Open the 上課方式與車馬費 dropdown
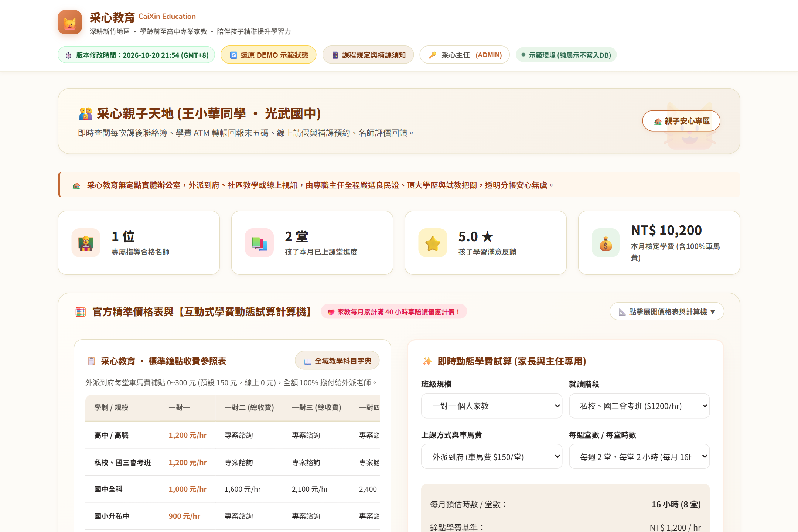This screenshot has width=798, height=532. click(x=492, y=457)
